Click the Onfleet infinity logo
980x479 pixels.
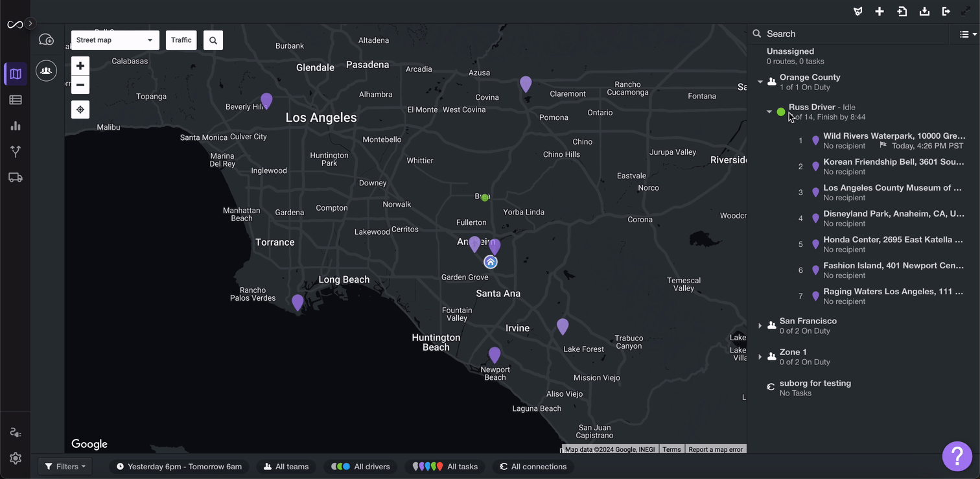pyautogui.click(x=15, y=25)
